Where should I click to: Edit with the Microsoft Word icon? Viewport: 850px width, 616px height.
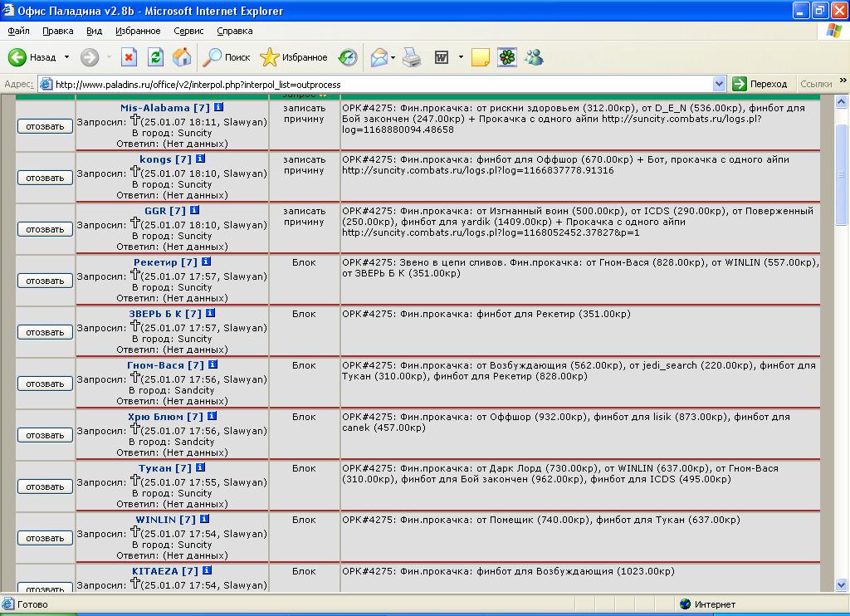[x=442, y=57]
